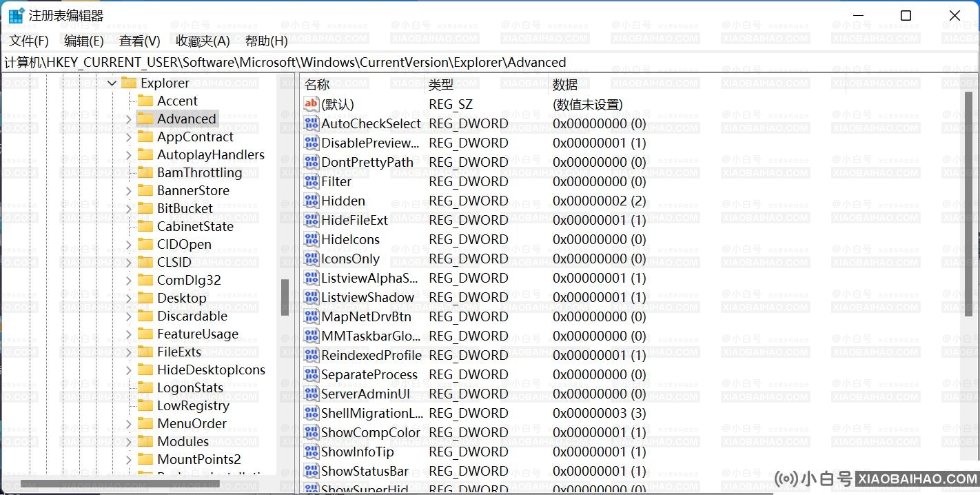Expand the BannerStore key
The width and height of the screenshot is (980, 495).
coord(128,190)
